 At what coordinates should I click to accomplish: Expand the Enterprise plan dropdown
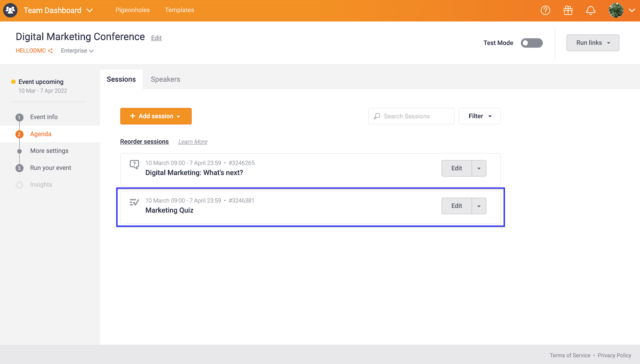(77, 51)
